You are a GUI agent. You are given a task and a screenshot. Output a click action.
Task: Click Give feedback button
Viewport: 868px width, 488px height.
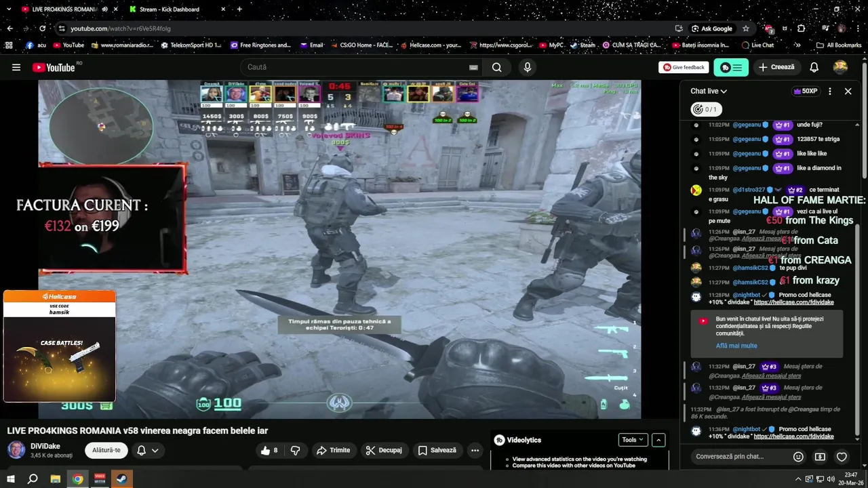click(x=684, y=67)
